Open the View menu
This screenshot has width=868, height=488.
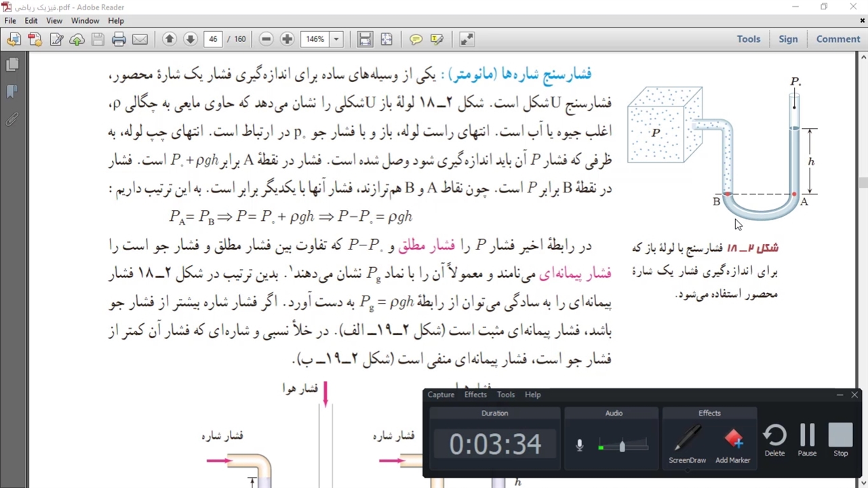click(54, 21)
